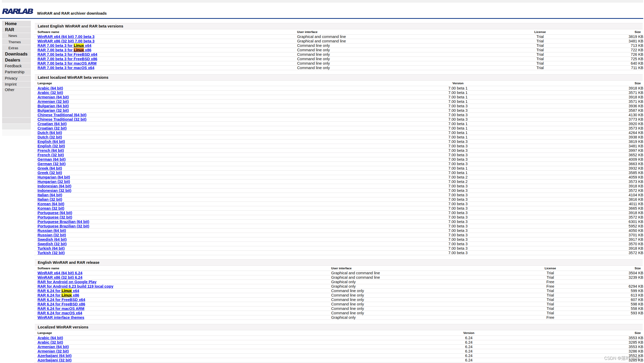Open Swedish (32 bit) link
Screen dimensions: 644x363
52,244
